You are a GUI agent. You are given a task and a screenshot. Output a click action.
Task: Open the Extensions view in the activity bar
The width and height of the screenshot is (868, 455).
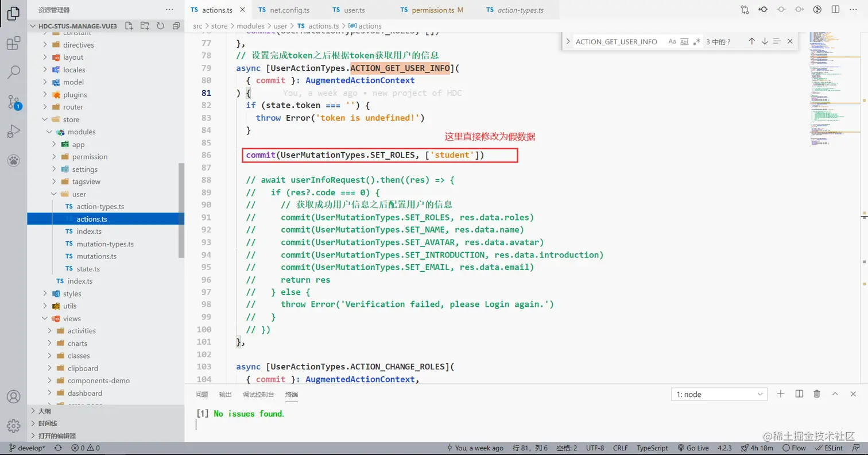[13, 44]
